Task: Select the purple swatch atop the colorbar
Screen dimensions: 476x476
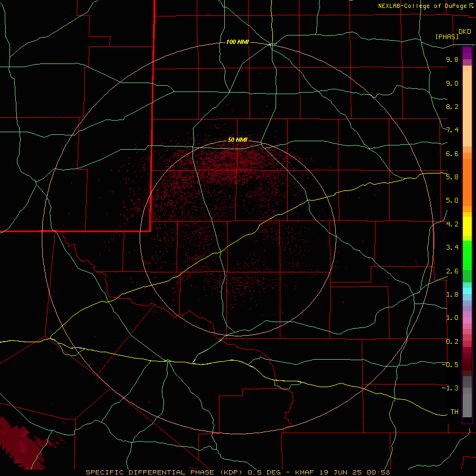Action: [467, 53]
